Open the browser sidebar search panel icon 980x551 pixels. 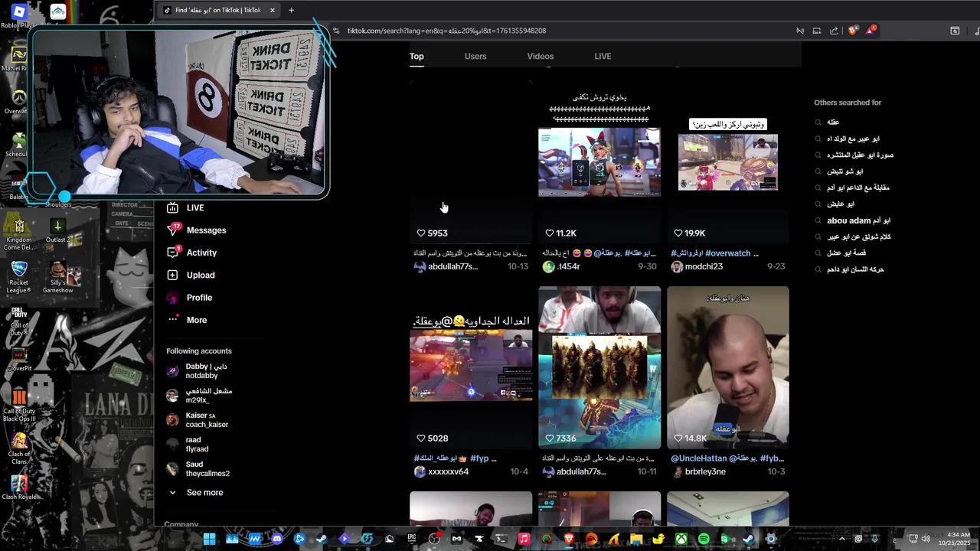pos(955,31)
